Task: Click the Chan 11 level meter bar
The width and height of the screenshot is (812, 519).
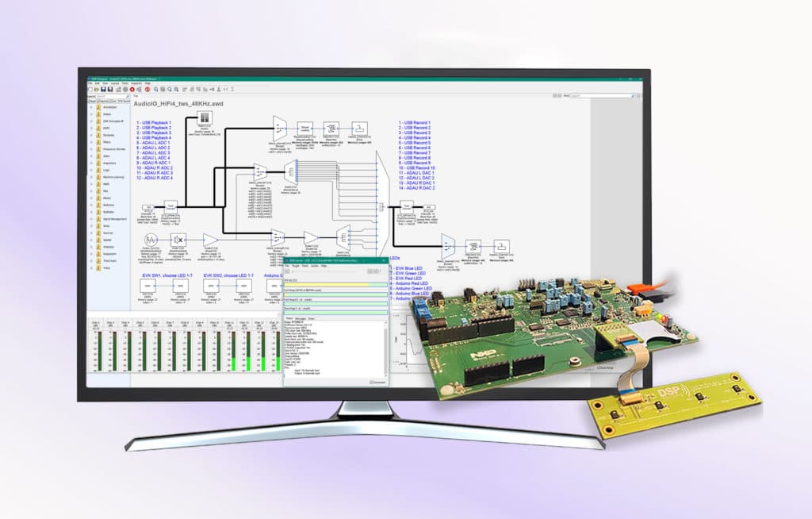Action: [x=234, y=351]
